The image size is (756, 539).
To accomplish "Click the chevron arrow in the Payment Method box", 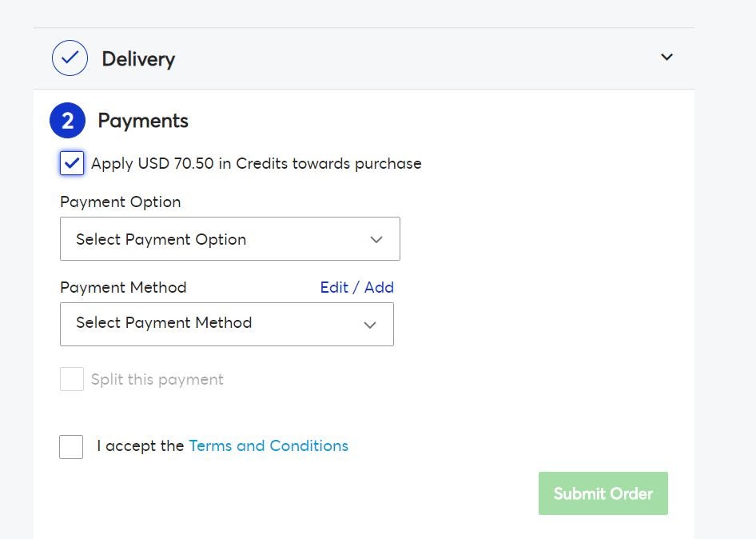I will [370, 325].
